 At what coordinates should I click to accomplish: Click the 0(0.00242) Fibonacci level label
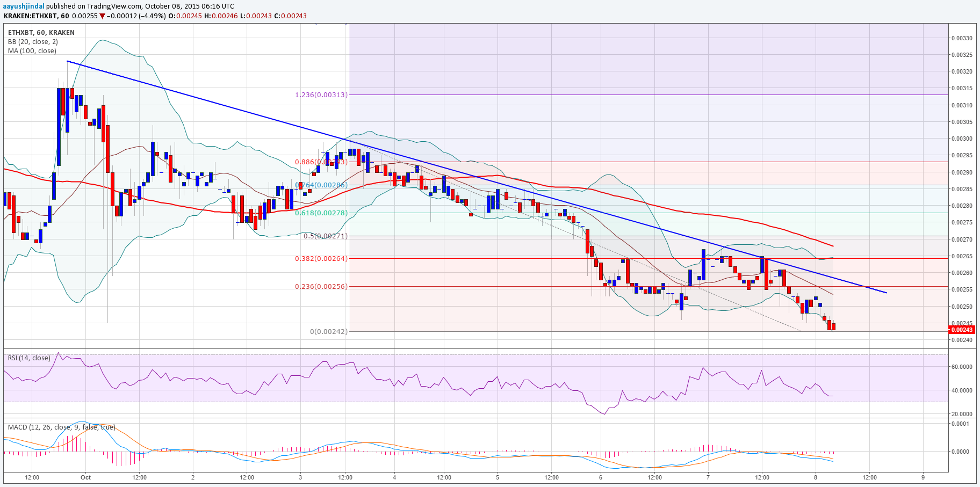coord(329,332)
